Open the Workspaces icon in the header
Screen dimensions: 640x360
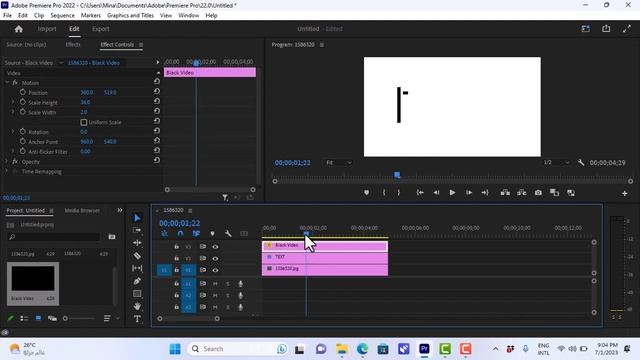point(586,29)
